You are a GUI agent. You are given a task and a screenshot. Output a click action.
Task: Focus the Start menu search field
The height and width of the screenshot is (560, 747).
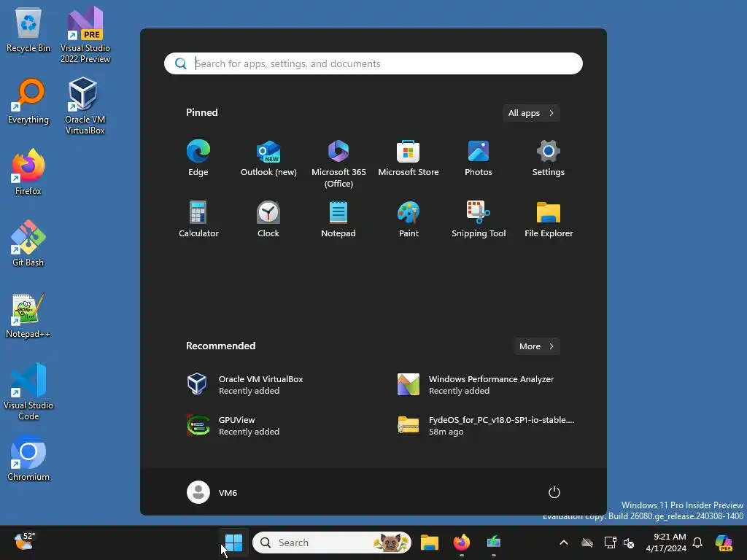pyautogui.click(x=373, y=63)
